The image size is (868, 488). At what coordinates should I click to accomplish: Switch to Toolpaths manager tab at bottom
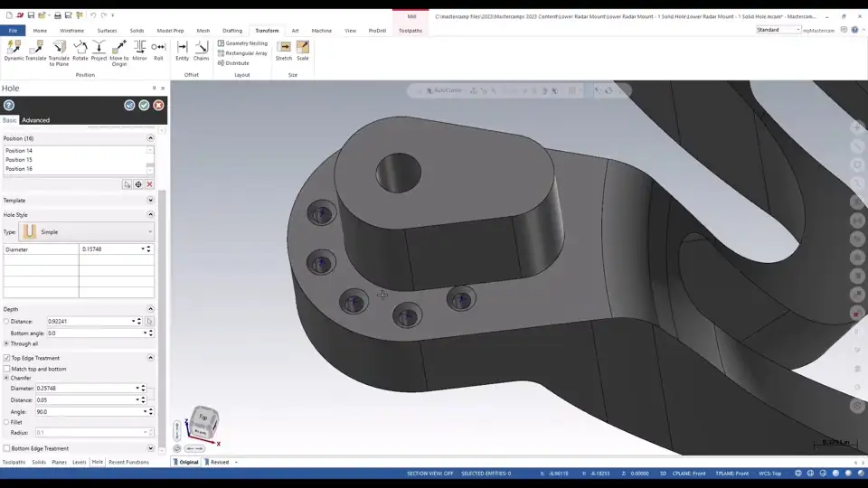[x=14, y=462]
